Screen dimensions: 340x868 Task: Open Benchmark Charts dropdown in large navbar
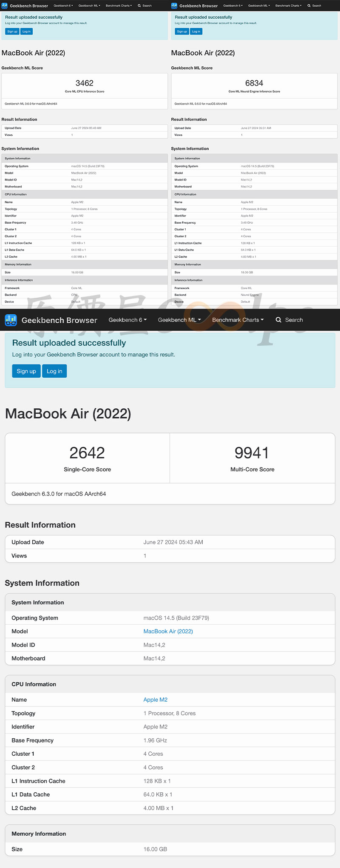click(238, 320)
